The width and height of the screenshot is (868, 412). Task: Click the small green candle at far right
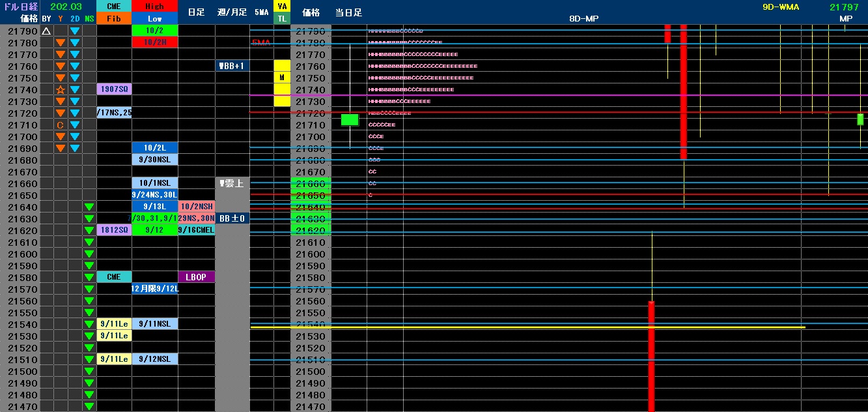pos(860,119)
